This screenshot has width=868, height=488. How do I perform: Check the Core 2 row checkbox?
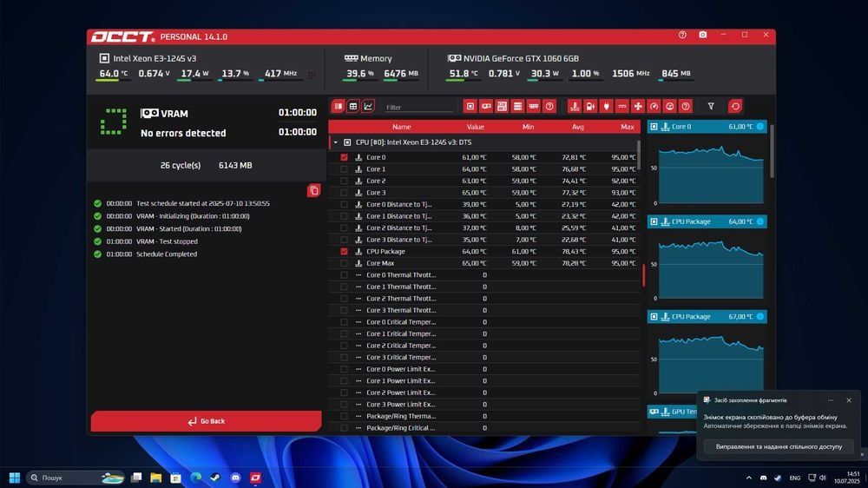345,181
